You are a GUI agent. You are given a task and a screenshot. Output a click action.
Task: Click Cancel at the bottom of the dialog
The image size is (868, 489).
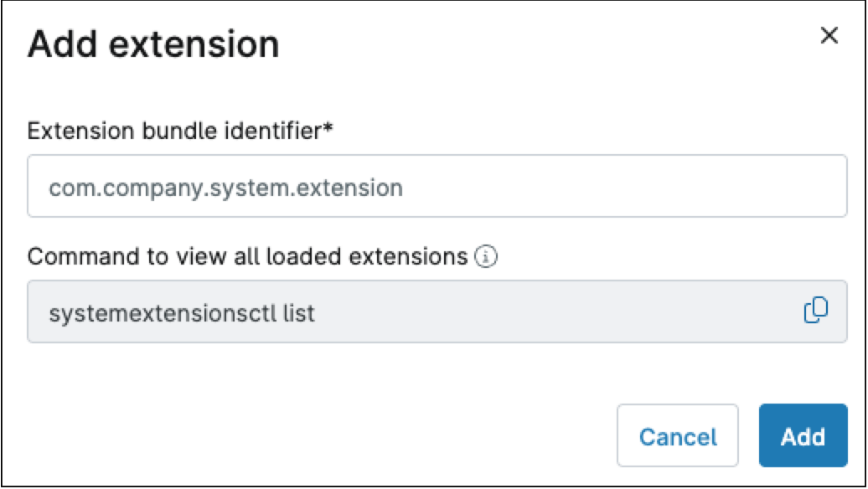(x=678, y=436)
